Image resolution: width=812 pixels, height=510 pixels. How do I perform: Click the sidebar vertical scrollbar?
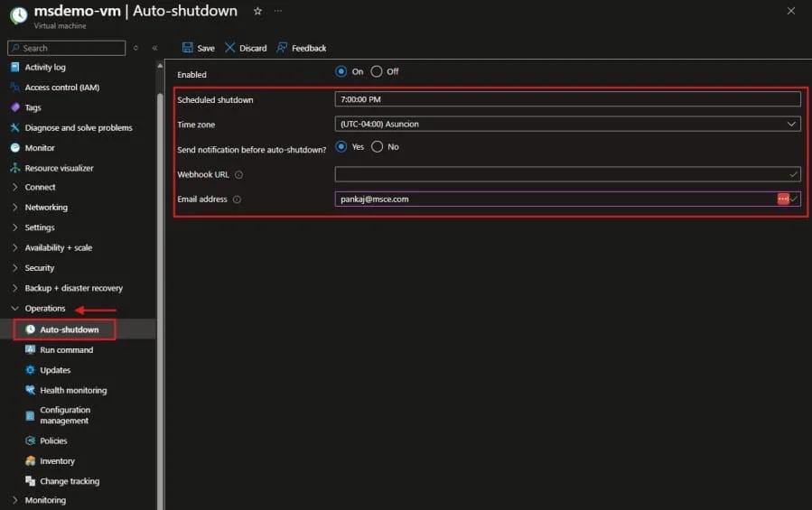pos(160,301)
